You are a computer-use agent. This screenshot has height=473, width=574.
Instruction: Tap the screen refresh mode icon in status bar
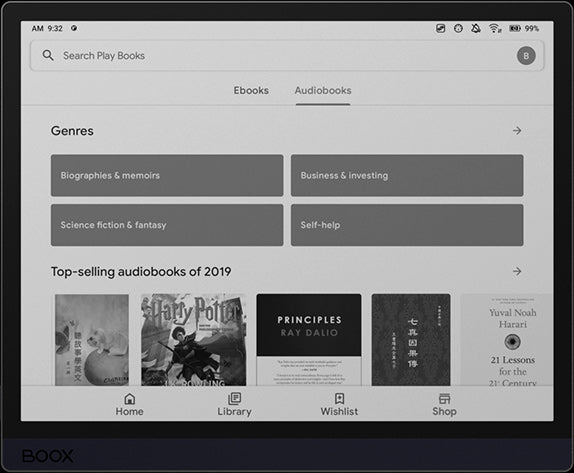click(440, 28)
